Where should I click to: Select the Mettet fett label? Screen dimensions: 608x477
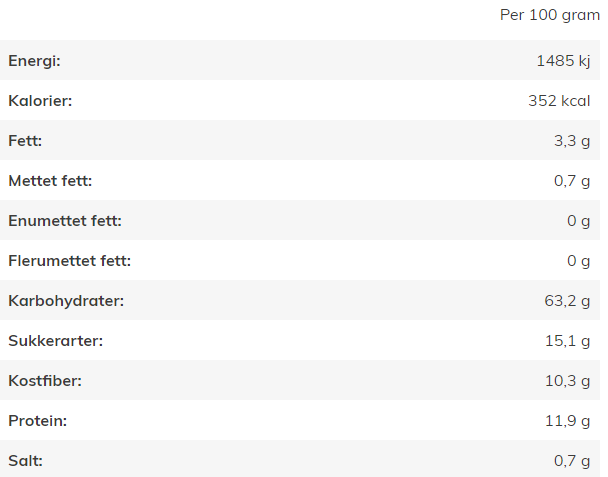50,181
